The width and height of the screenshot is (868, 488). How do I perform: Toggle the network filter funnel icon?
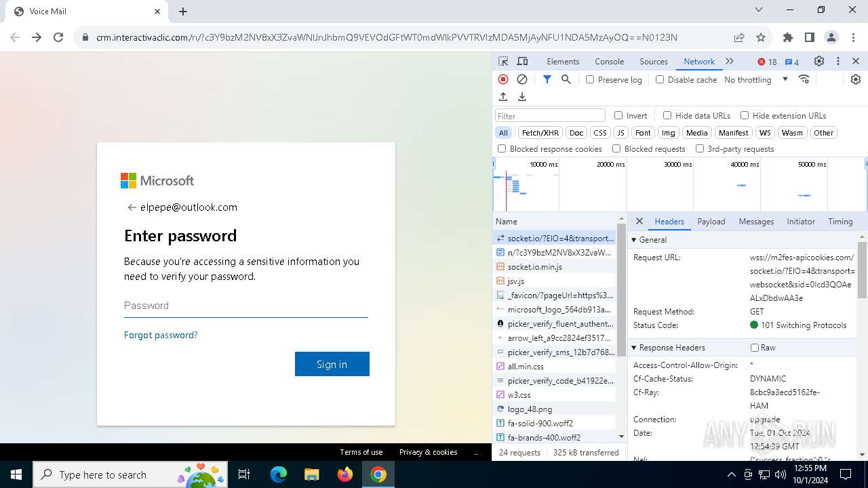click(x=547, y=79)
